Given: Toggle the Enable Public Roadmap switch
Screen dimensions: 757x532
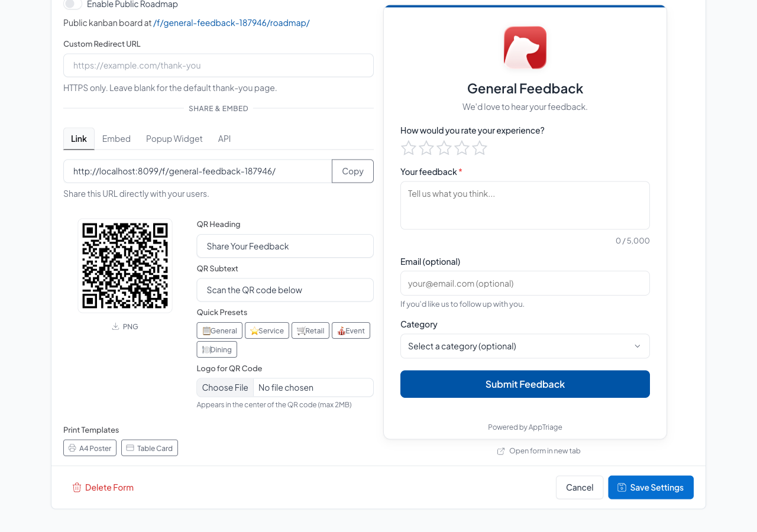Looking at the screenshot, I should tap(72, 4).
